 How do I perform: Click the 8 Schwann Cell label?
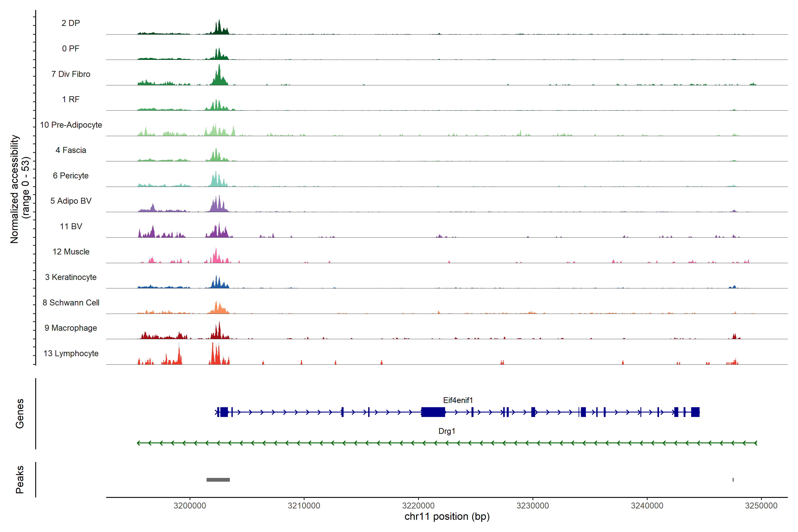[x=70, y=303]
